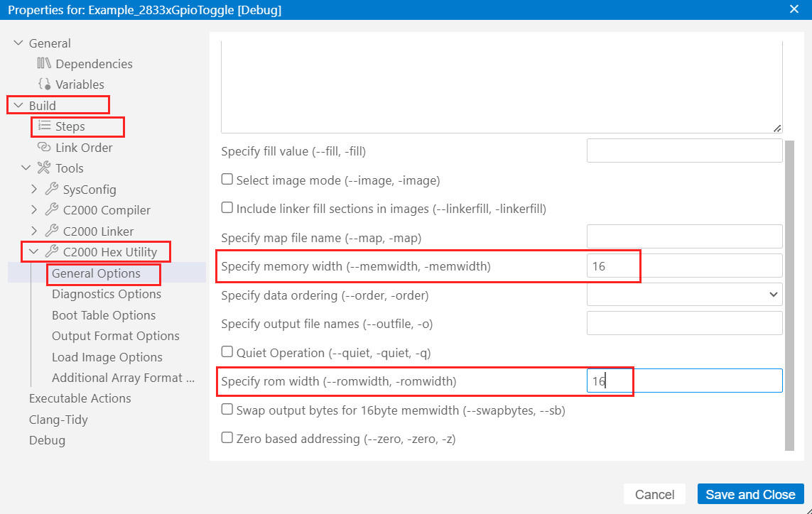Screen dimensions: 812x514
Task: Open Output Format Options page
Action: coord(116,336)
